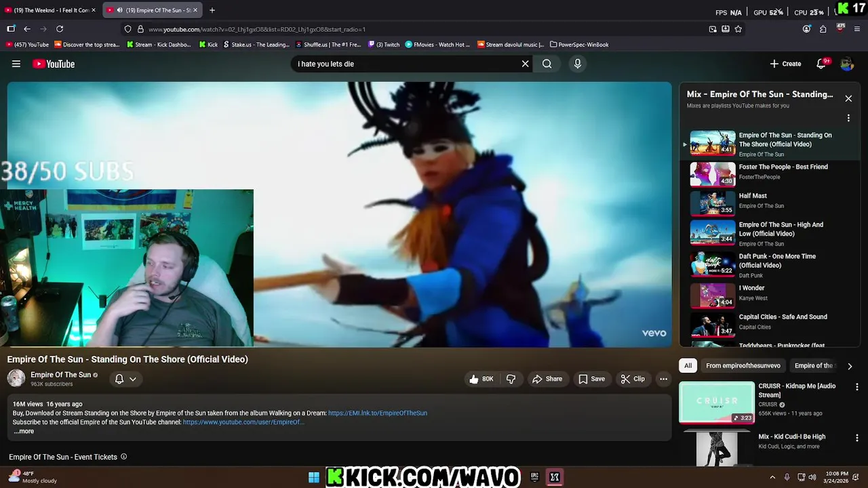Open the Create upload menu
Image resolution: width=868 pixels, height=488 pixels.
coord(786,64)
